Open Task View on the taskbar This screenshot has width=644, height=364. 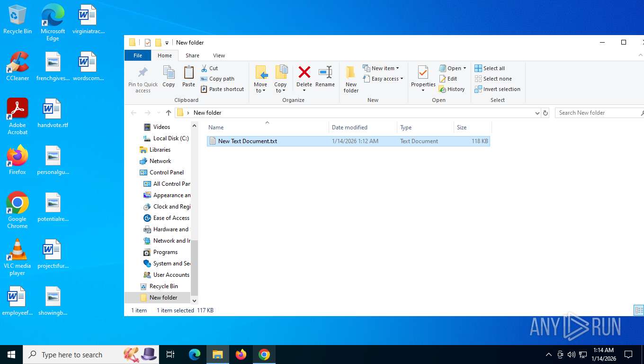click(170, 355)
